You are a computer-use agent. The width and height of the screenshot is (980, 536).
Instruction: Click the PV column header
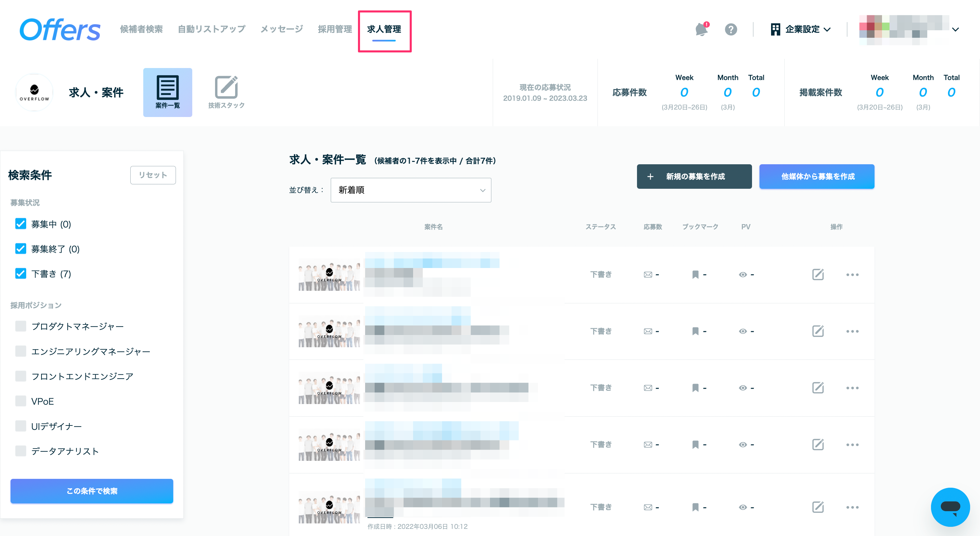pos(746,227)
